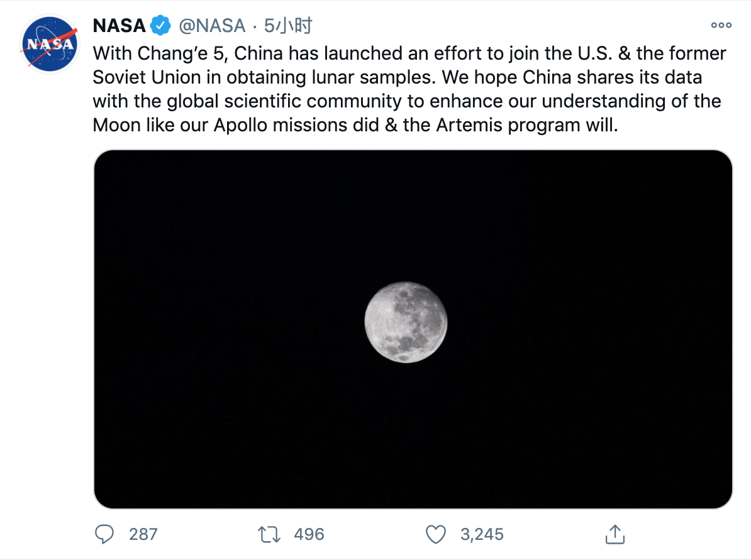Click the bold NASA display name
The height and width of the screenshot is (560, 751).
(120, 25)
